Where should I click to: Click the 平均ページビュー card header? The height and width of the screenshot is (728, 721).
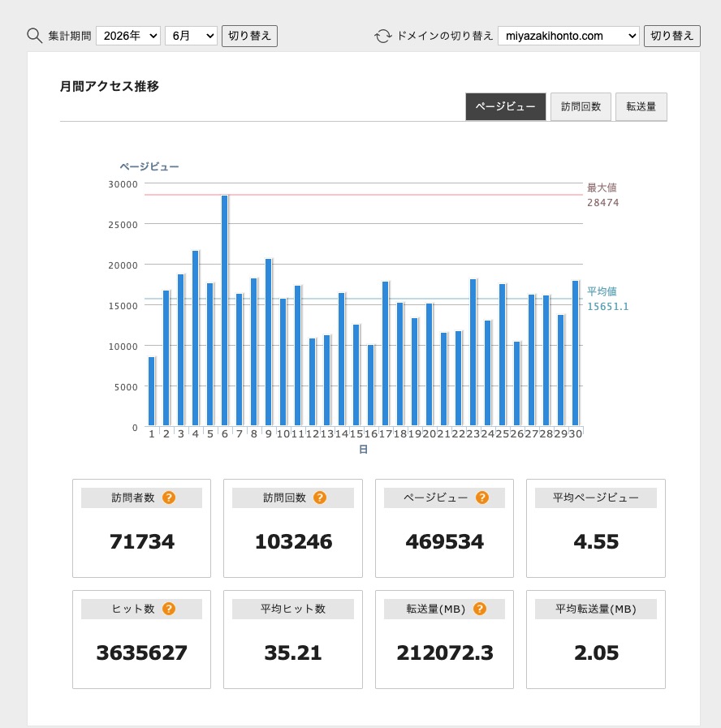click(x=596, y=498)
